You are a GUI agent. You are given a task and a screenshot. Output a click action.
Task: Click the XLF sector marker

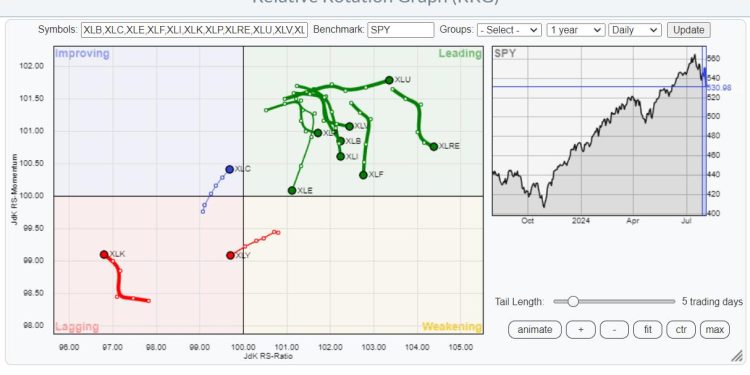pos(363,175)
